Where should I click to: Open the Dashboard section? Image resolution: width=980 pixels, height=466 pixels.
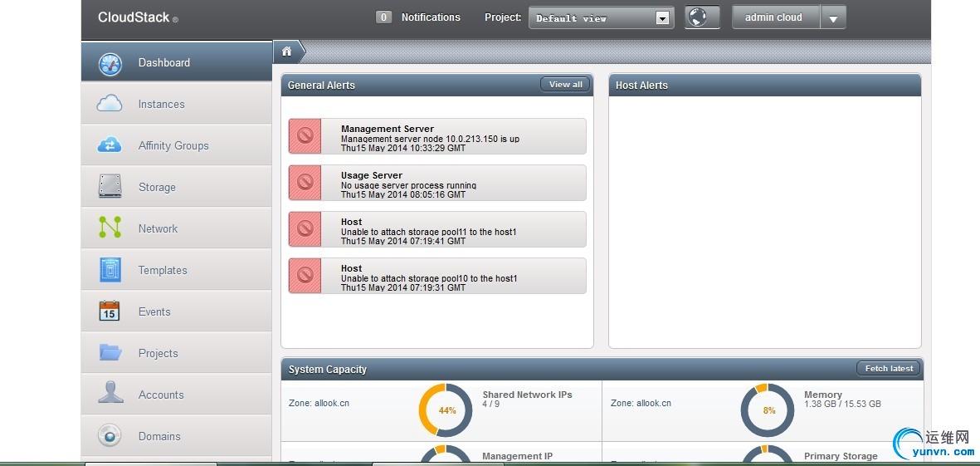[177, 62]
